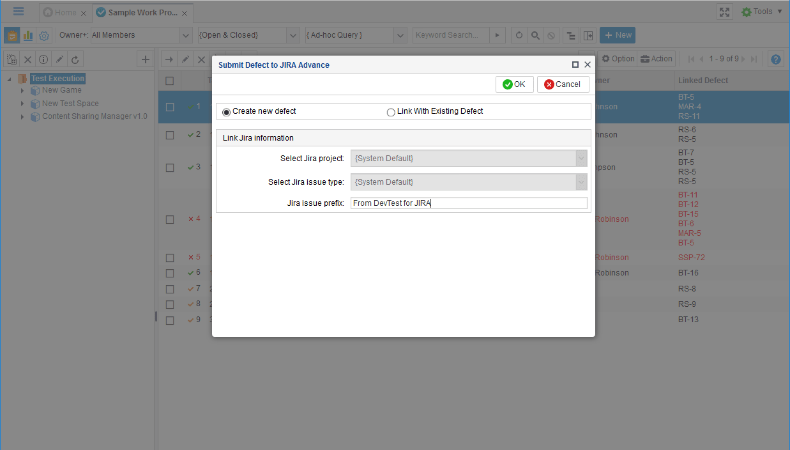Click the refresh icon in tree toolbar
Image resolution: width=790 pixels, height=450 pixels.
coord(75,59)
